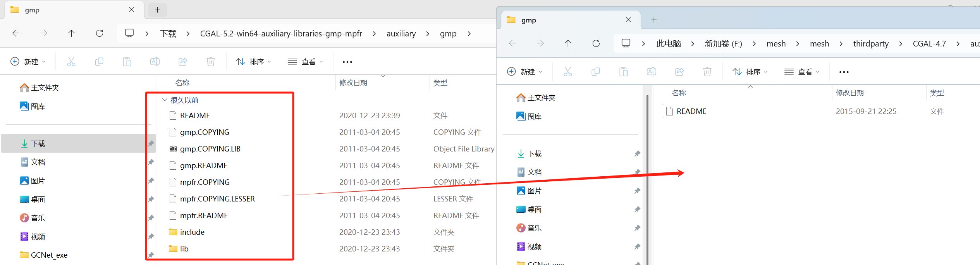This screenshot has width=980, height=265.
Task: Select GCNet_exe folder in left sidebar
Action: (43, 255)
